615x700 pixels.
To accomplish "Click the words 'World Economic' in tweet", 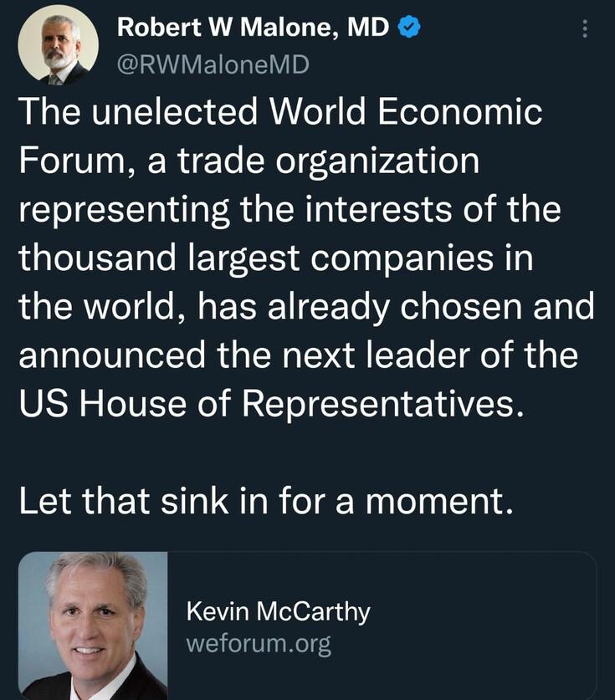I will tap(405, 111).
